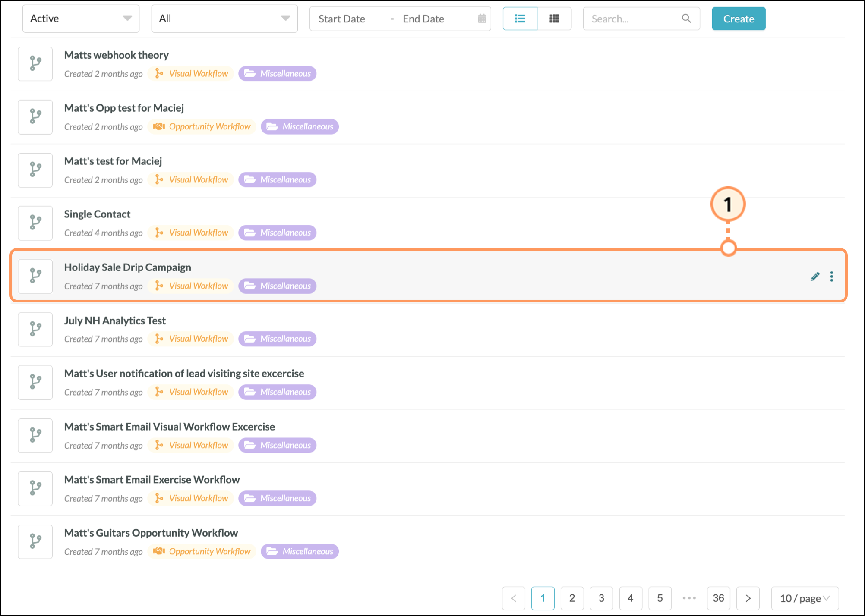
Task: Open the All type filter dropdown
Action: point(224,19)
